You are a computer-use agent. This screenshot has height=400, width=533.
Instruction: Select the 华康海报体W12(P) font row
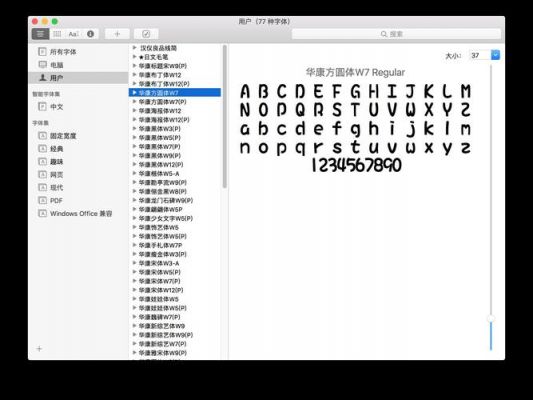click(x=175, y=120)
